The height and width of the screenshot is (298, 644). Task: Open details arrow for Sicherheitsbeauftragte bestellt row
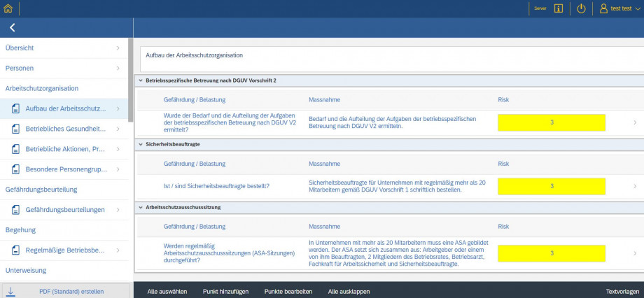coord(635,186)
